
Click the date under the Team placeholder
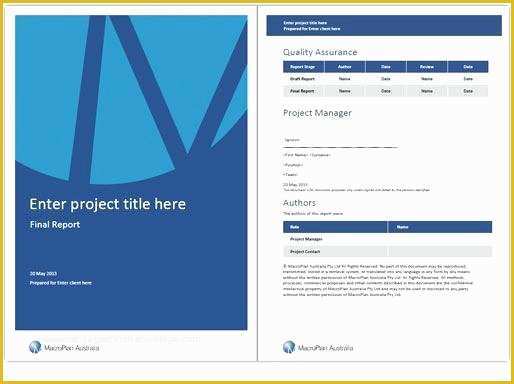(295, 184)
